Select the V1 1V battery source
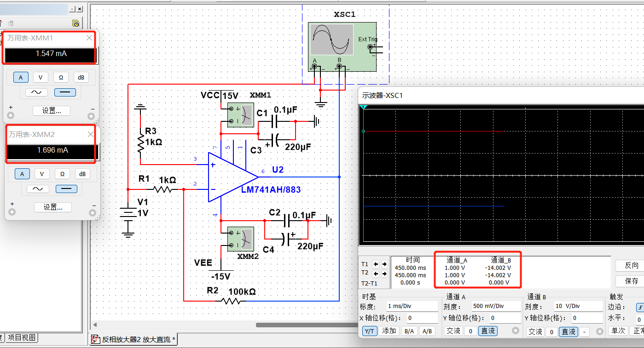The width and height of the screenshot is (644, 348). click(128, 213)
